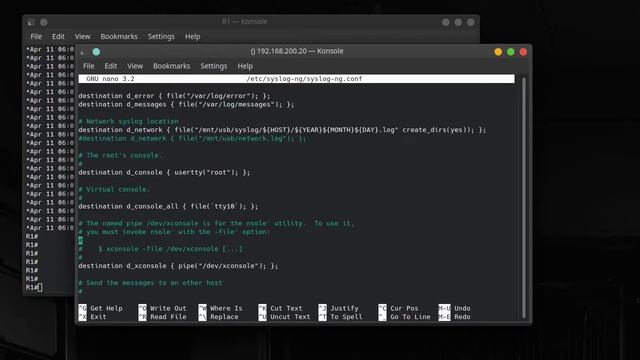Click the Network syslog location comment
Viewport: 640px width, 360px height.
pyautogui.click(x=129, y=122)
